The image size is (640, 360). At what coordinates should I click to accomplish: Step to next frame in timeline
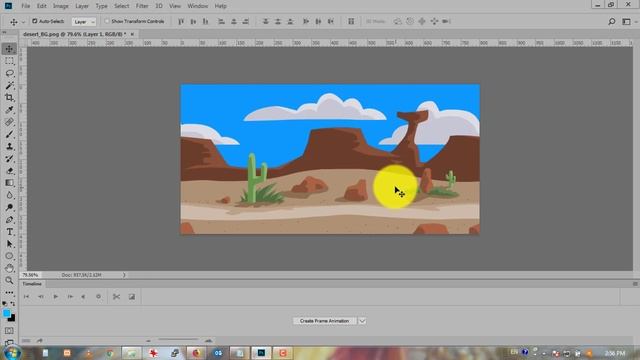point(70,297)
